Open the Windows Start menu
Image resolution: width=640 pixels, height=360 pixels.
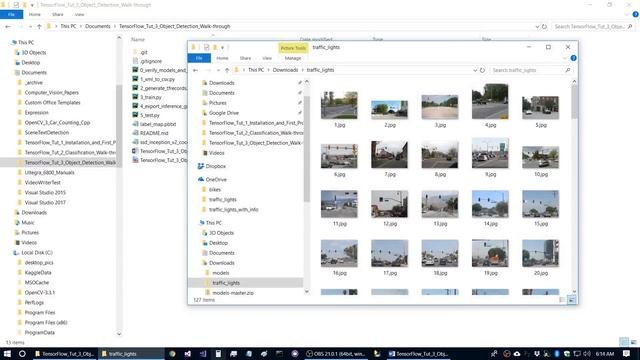(7, 354)
